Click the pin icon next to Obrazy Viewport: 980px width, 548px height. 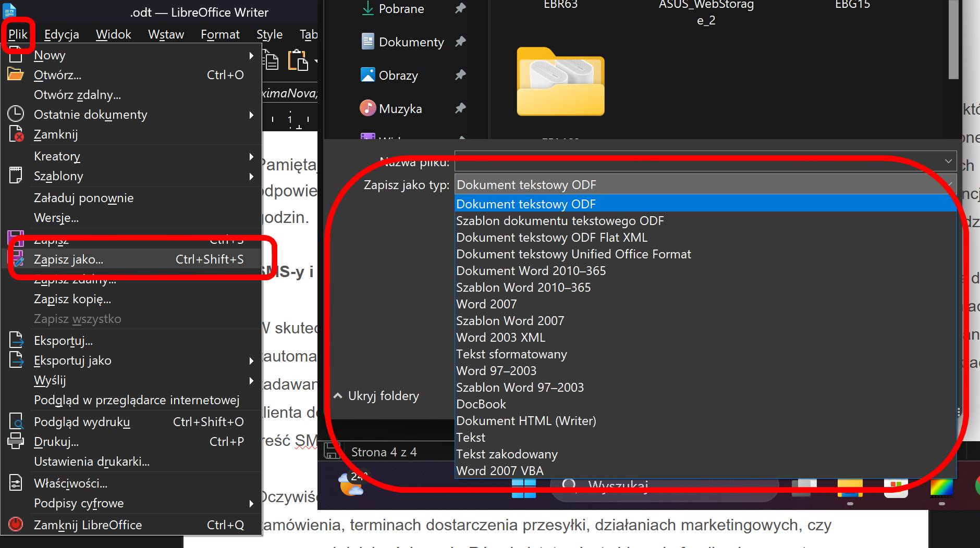point(460,75)
